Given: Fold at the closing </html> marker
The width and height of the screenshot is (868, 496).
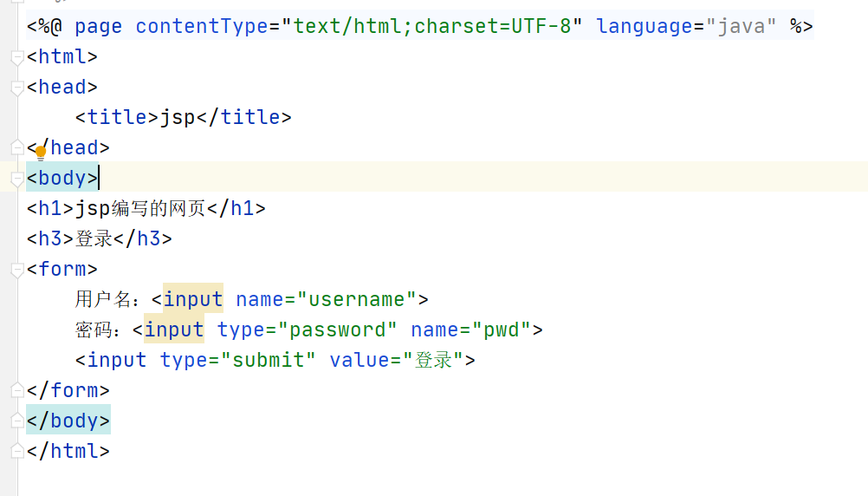Looking at the screenshot, I should [x=17, y=451].
